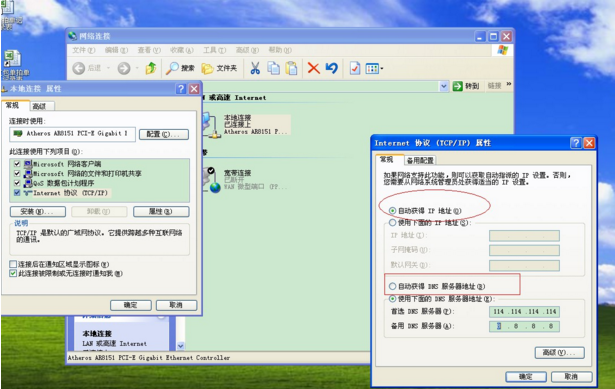Click the Up folder icon in toolbar
This screenshot has height=389, width=615.
point(151,68)
